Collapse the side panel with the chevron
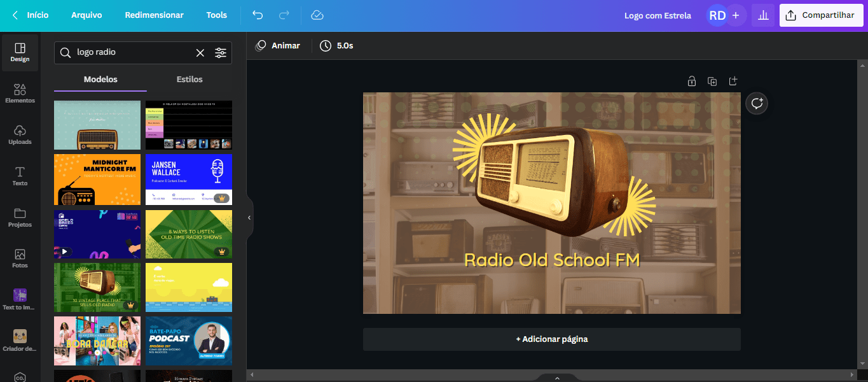The width and height of the screenshot is (868, 382). pyautogui.click(x=249, y=218)
